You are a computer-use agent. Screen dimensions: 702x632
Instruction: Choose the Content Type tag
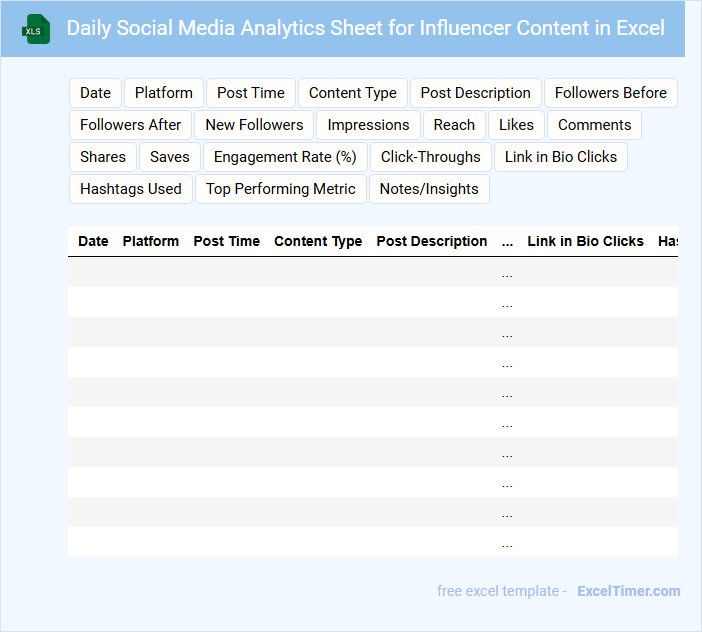pyautogui.click(x=353, y=93)
